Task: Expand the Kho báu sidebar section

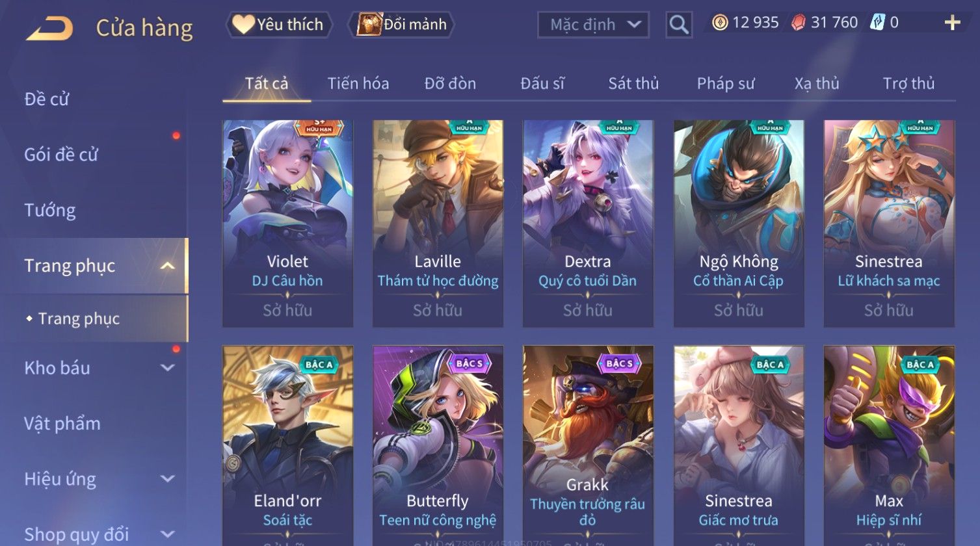Action: click(167, 368)
